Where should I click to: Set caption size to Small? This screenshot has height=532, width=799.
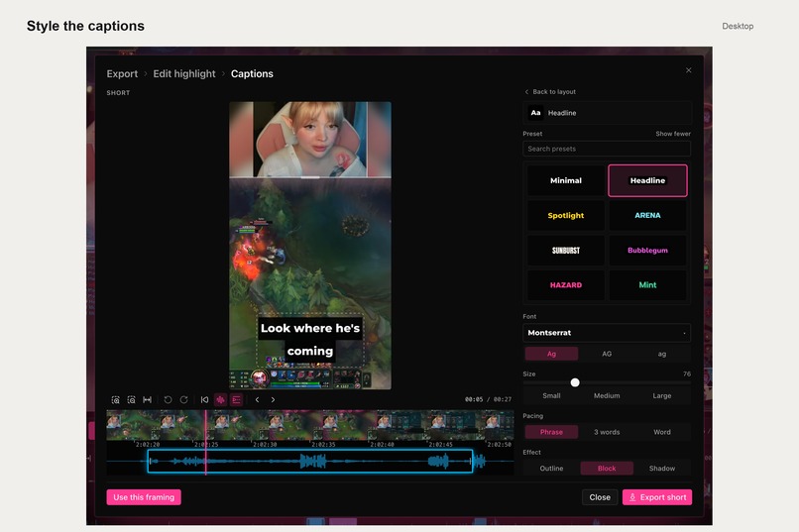(551, 395)
